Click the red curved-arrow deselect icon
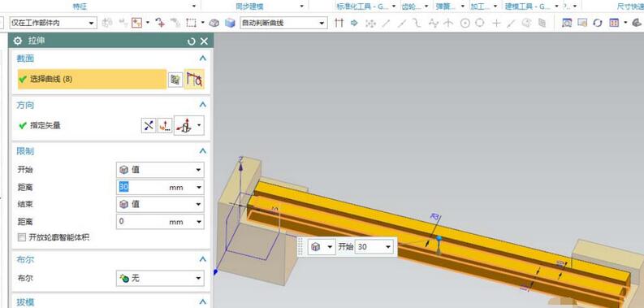Screen dimensions: 644x308 coord(160,23)
